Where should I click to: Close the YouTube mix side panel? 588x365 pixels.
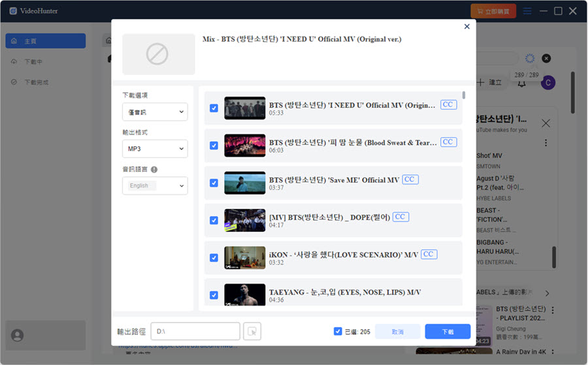546,123
